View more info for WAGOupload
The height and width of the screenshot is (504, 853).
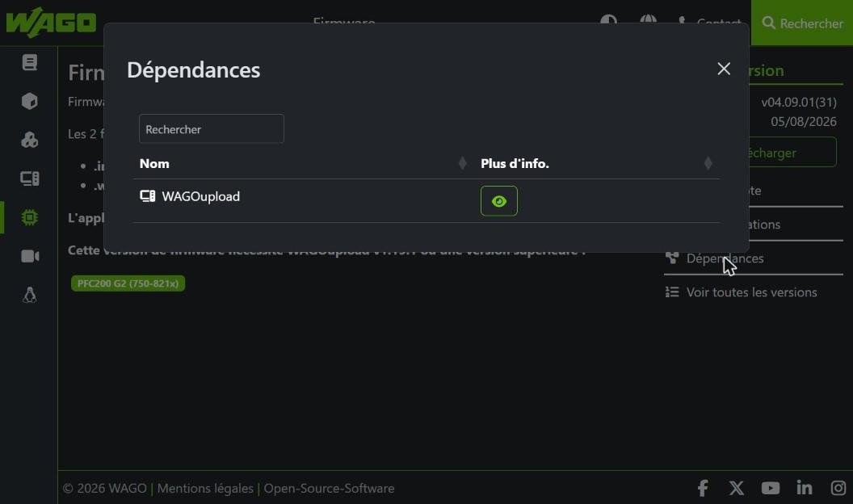pos(499,201)
